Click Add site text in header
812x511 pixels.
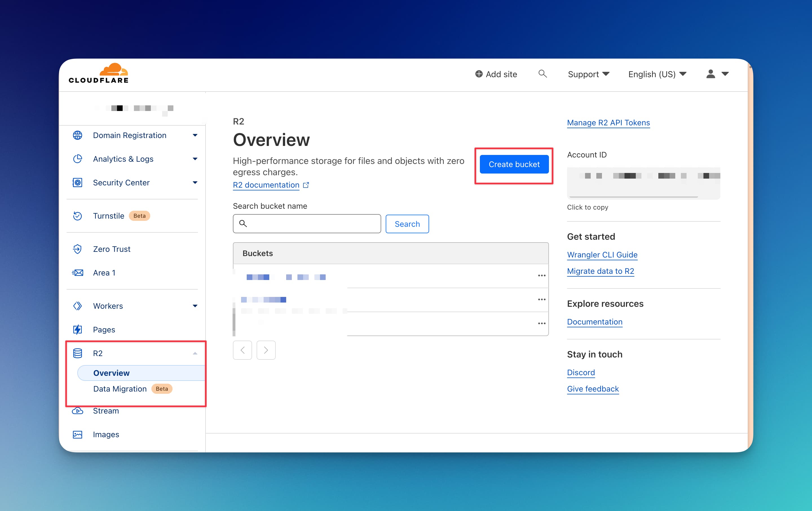501,74
